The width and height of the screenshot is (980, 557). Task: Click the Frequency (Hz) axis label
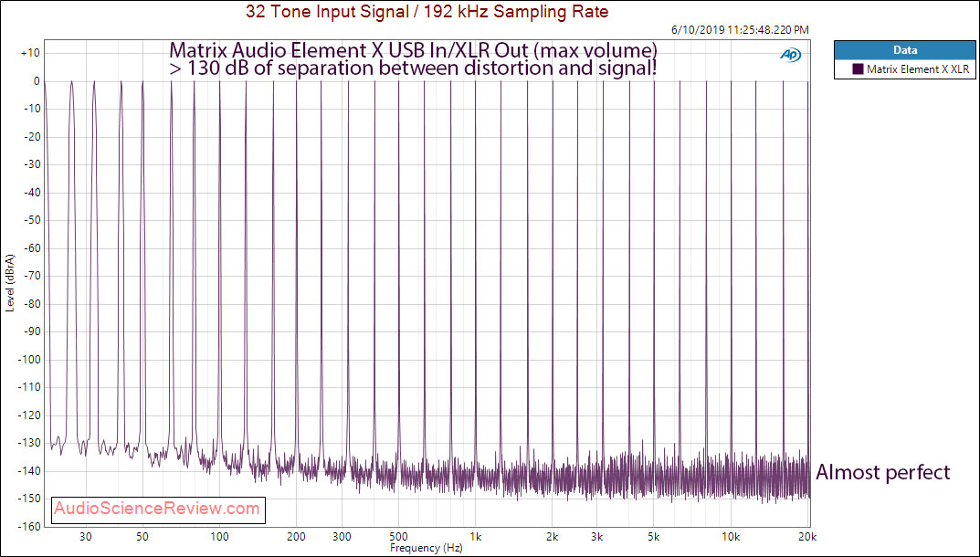[x=427, y=548]
